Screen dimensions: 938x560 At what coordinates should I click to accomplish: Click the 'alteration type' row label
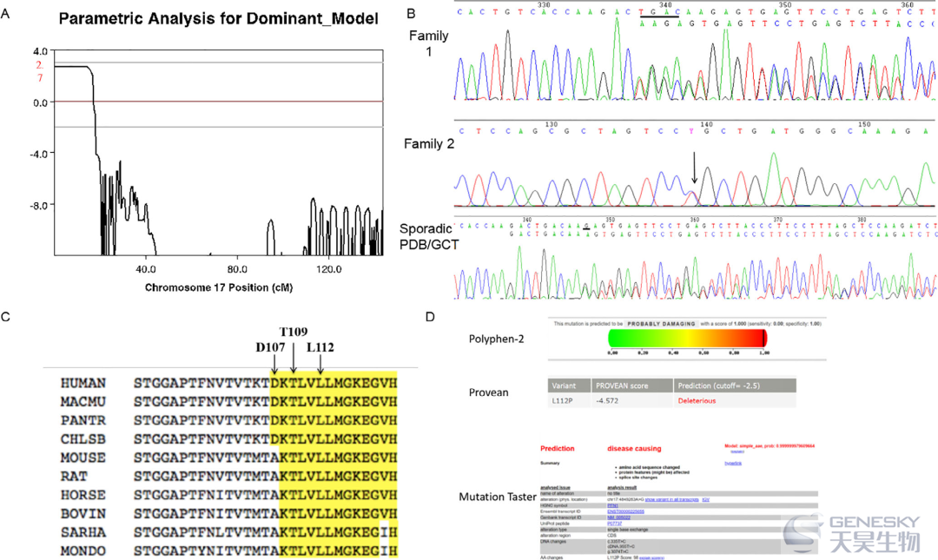(x=552, y=530)
